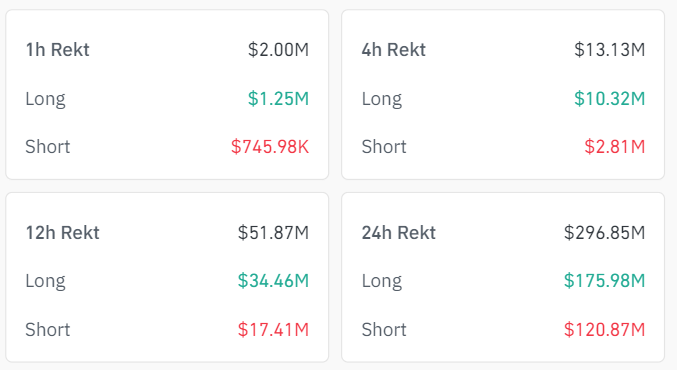Select the 24h Rekt total $296.85M
Image resolution: width=677 pixels, height=370 pixels.
point(604,233)
